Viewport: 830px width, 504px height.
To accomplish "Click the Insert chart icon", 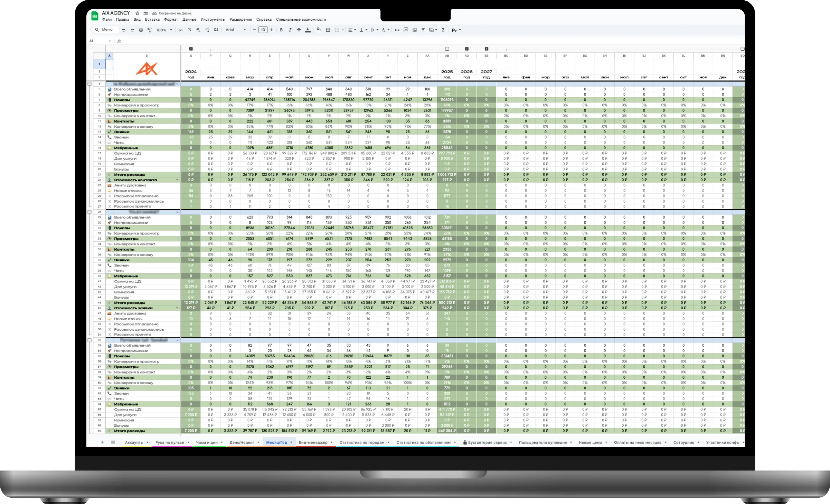I will (415, 30).
